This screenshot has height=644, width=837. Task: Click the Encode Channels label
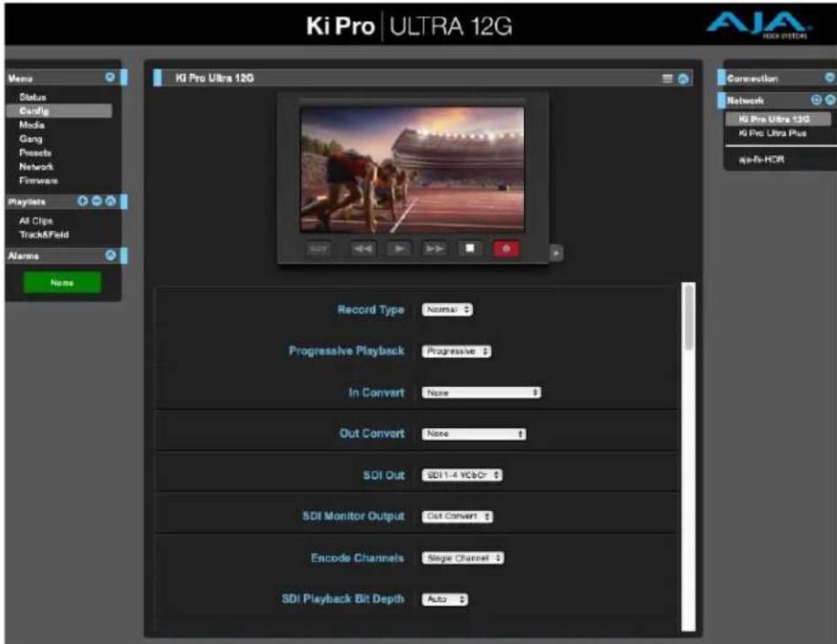pyautogui.click(x=357, y=557)
